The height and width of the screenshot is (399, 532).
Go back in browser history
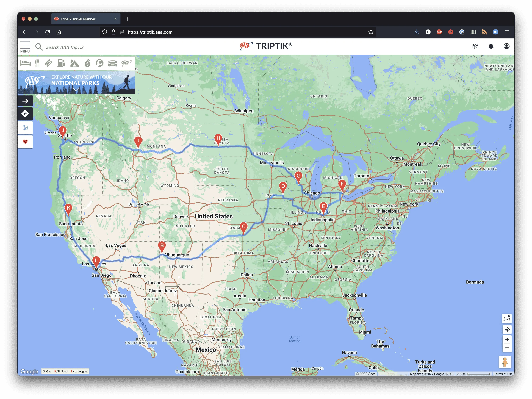click(x=25, y=32)
